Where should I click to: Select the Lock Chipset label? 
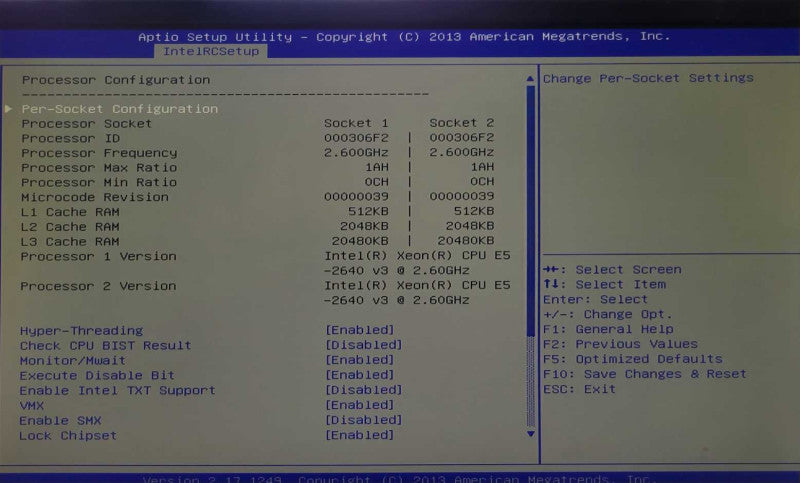pos(68,436)
